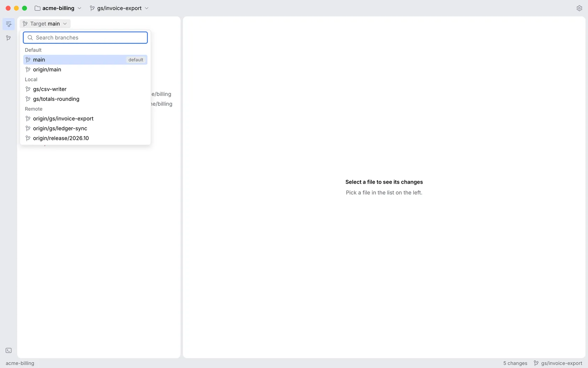Image resolution: width=588 pixels, height=368 pixels.
Task: Toggle the terminal panel icon
Action: 9,350
